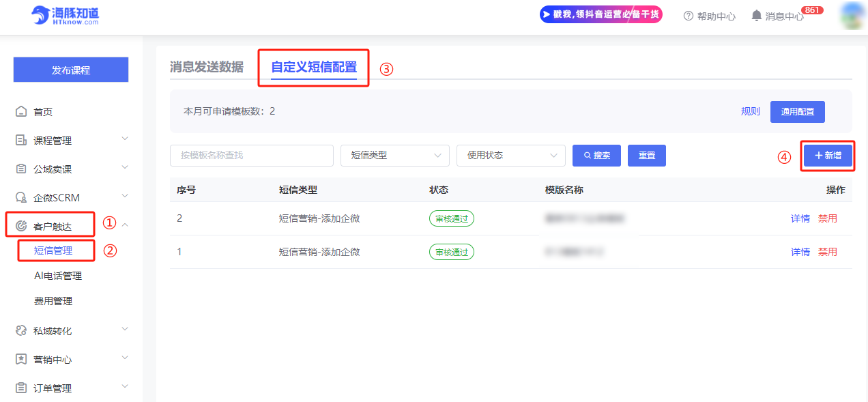Switch to 消息发送数据 tab

tap(207, 67)
